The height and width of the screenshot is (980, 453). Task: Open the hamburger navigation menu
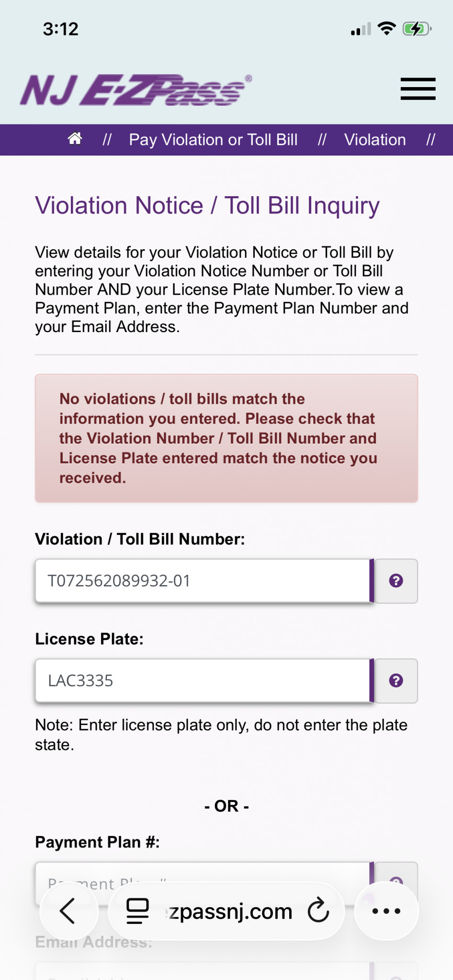coord(418,89)
